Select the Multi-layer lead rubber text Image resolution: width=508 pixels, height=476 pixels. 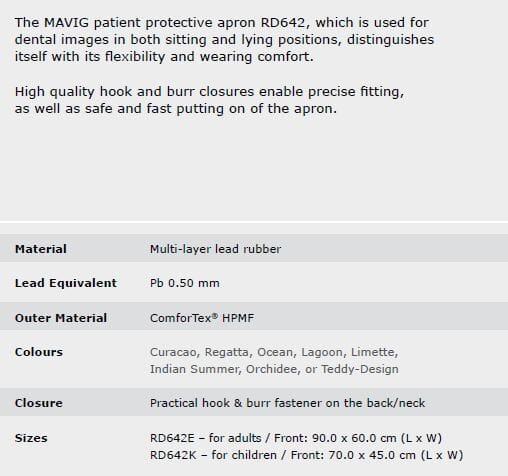click(215, 249)
